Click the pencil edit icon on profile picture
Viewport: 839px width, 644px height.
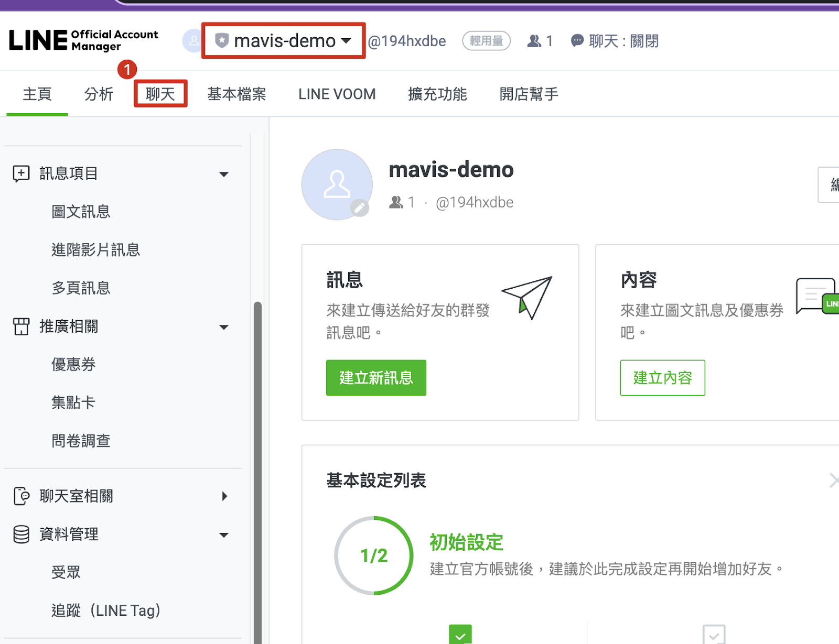point(360,209)
